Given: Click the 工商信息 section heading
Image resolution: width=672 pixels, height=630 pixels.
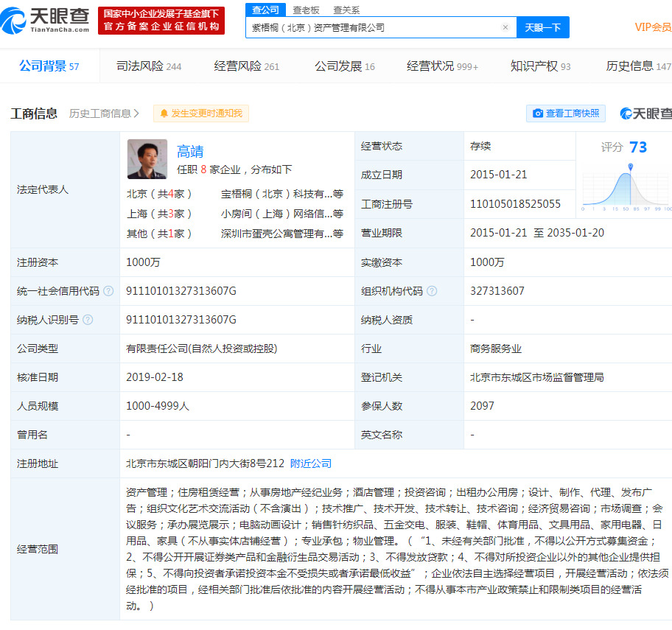Looking at the screenshot, I should [34, 113].
